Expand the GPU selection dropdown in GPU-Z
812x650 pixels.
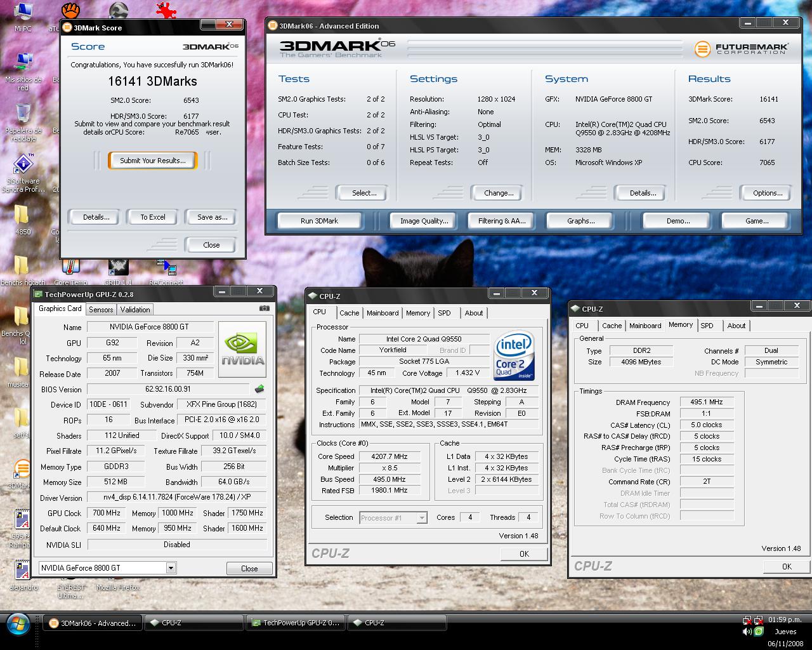[x=171, y=568]
